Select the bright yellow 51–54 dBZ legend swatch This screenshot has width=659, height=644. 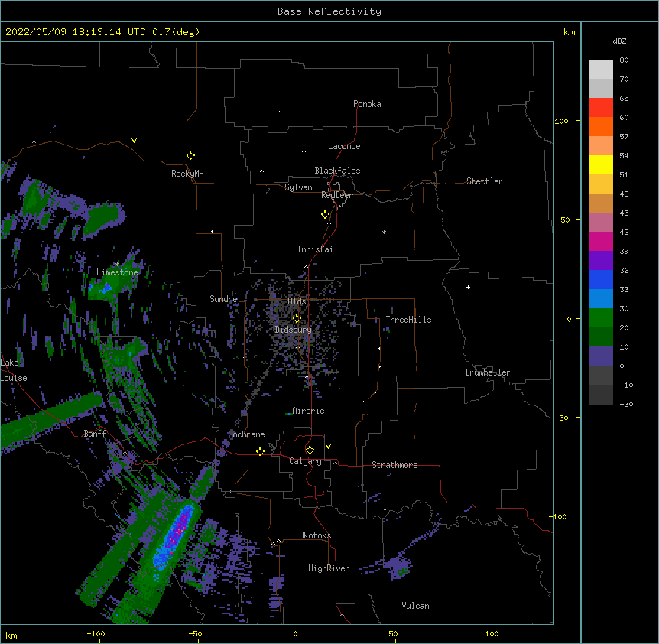601,164
